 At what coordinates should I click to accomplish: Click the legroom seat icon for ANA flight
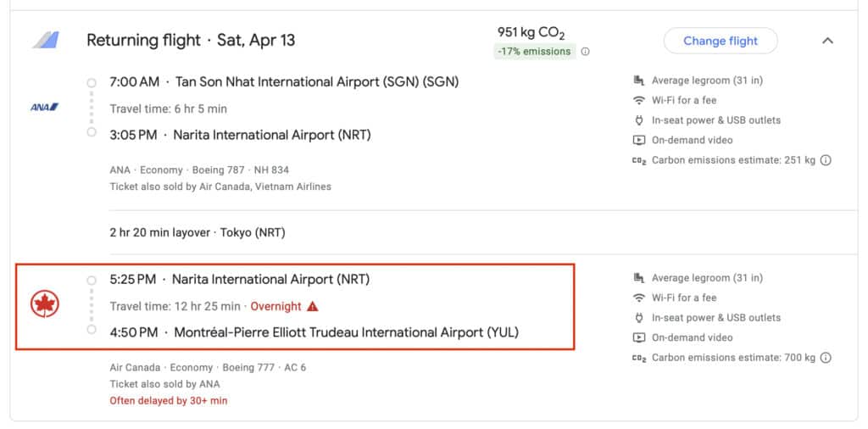639,81
